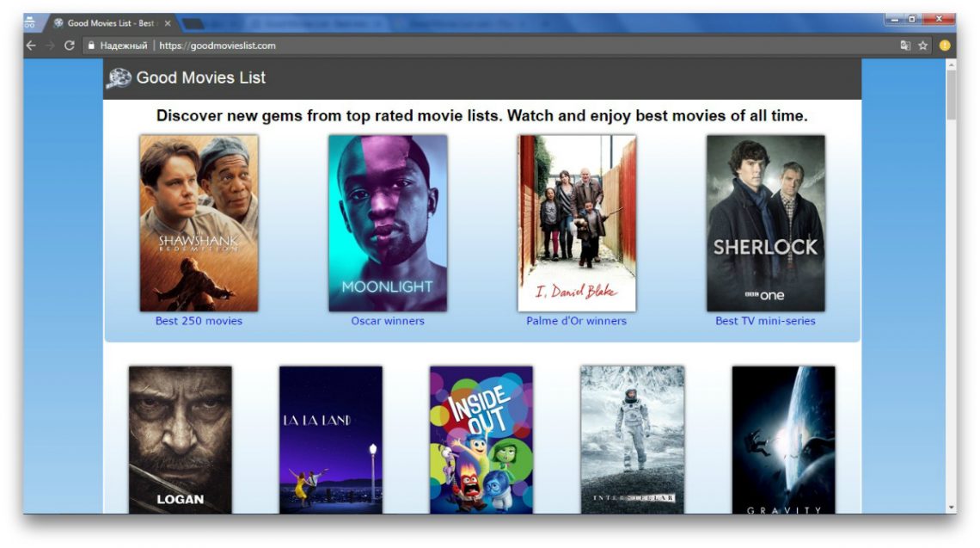Open the Inside Out movie poster
Viewport: 980px width, 548px height.
[481, 440]
